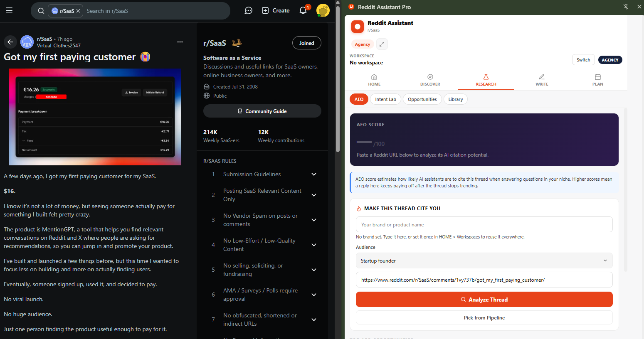Toggle the Joined community button
The width and height of the screenshot is (644, 339).
click(307, 43)
